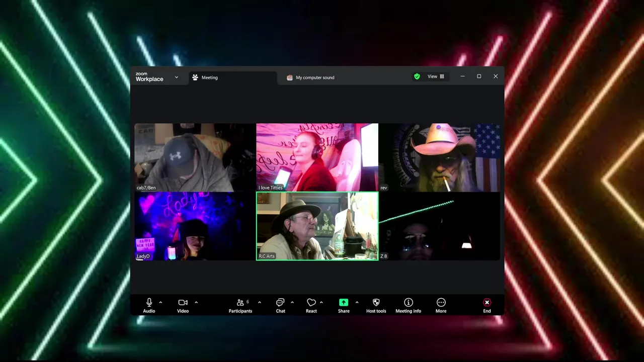Mute microphone with Audio button
The image size is (644, 362).
[149, 305]
